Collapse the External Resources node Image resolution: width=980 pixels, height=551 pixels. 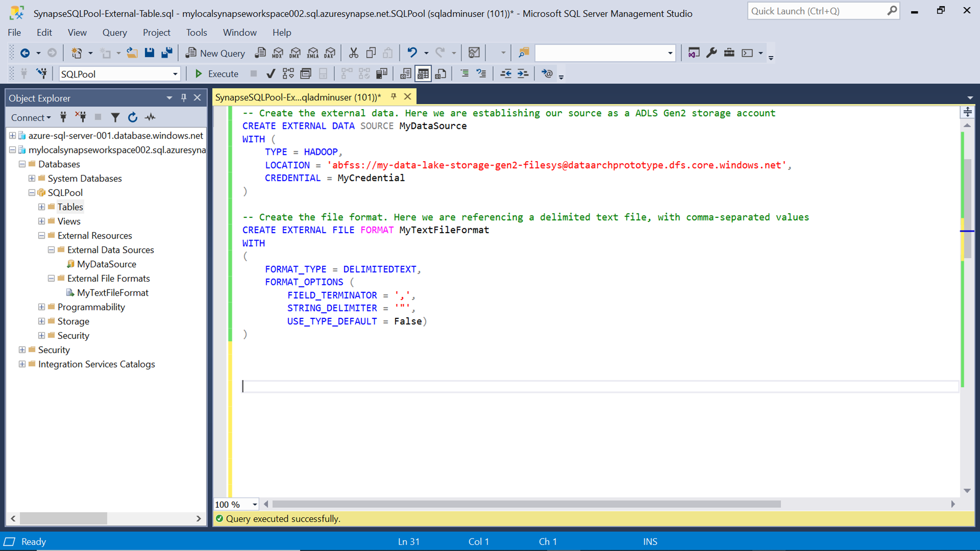point(42,236)
